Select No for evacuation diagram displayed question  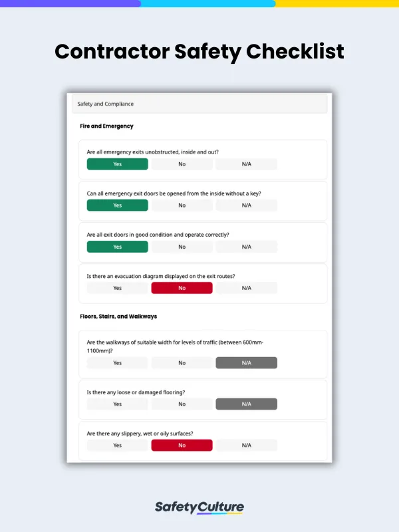182,287
